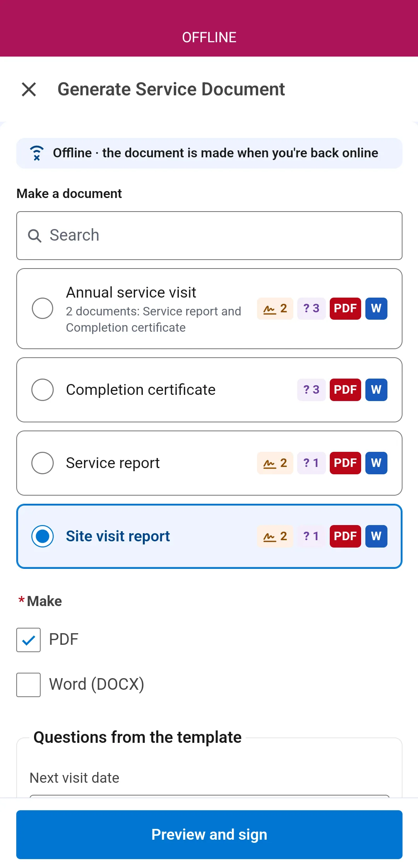Click the search magnifier icon

pyautogui.click(x=35, y=236)
